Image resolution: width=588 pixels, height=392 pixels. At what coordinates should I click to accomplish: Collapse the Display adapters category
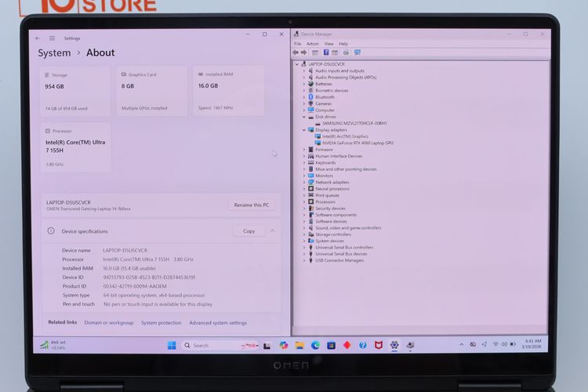(x=304, y=130)
